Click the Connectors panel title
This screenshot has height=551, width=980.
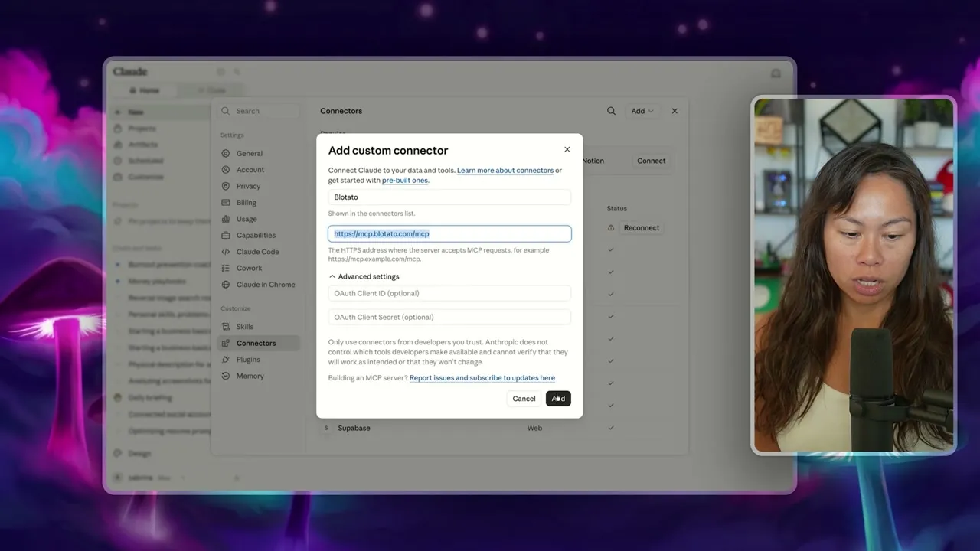[x=341, y=111]
